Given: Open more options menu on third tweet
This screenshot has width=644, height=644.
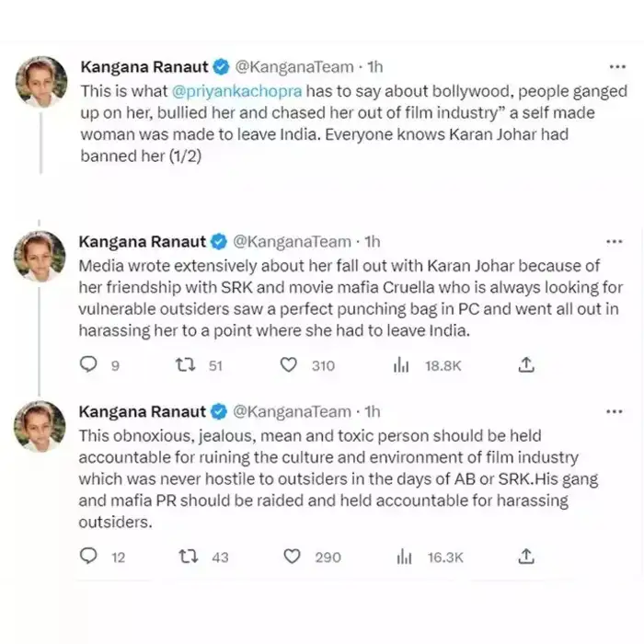Looking at the screenshot, I should [618, 412].
